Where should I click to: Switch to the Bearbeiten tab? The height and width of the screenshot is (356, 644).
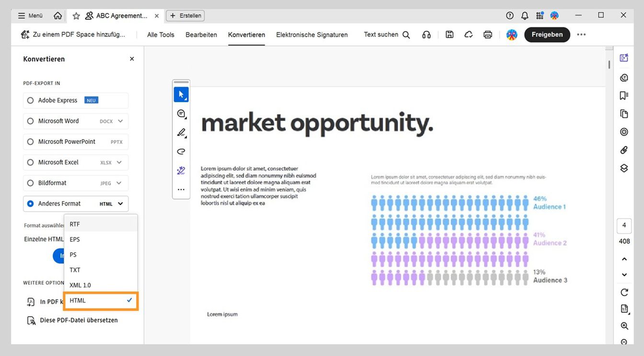tap(201, 34)
